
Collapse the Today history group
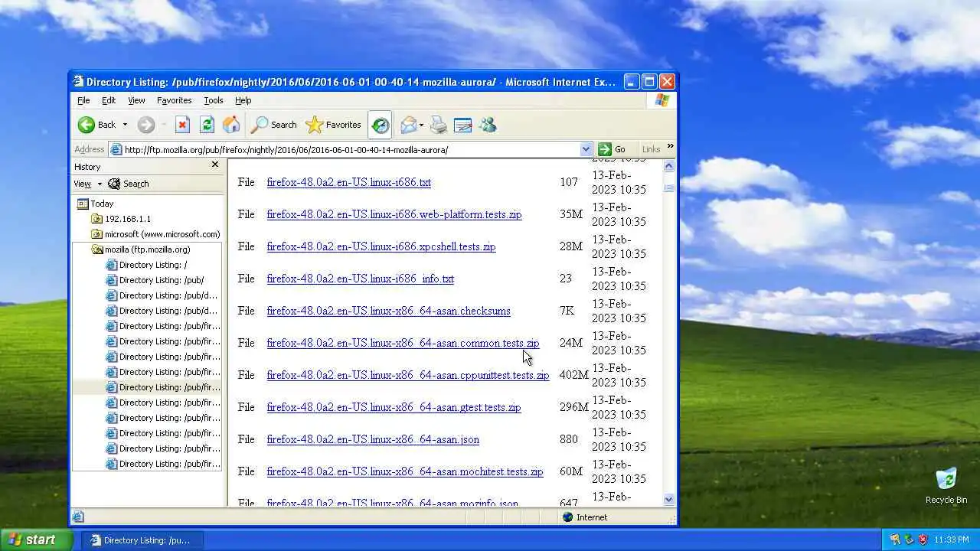95,204
